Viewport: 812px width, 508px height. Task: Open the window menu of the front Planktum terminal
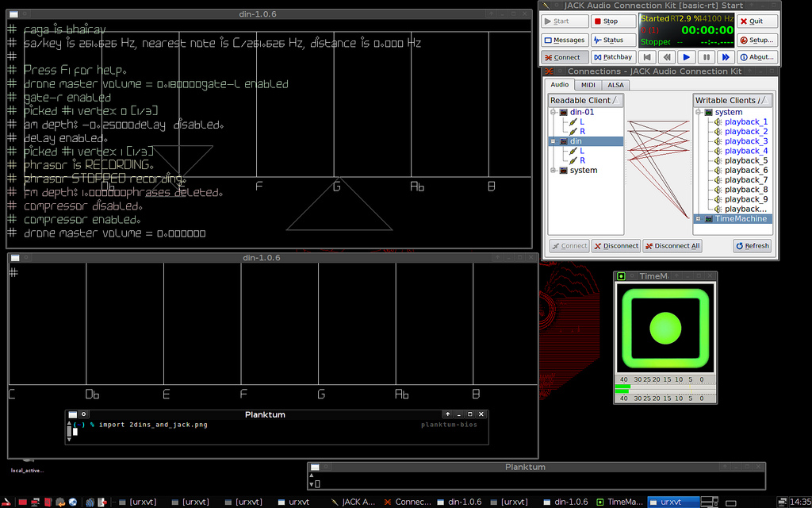tap(72, 414)
